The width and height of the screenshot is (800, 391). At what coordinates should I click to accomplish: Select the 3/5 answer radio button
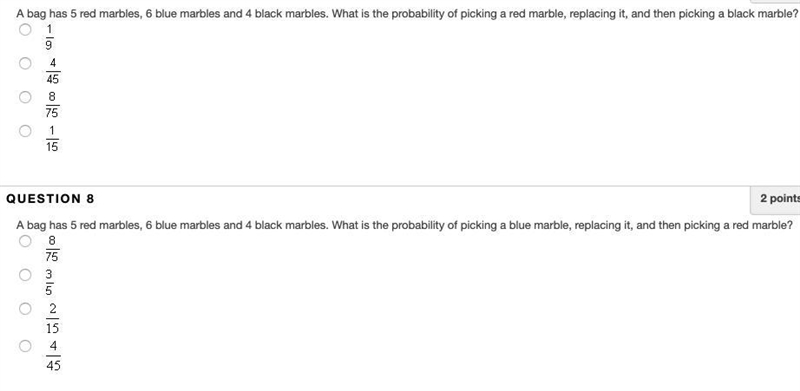[x=25, y=275]
